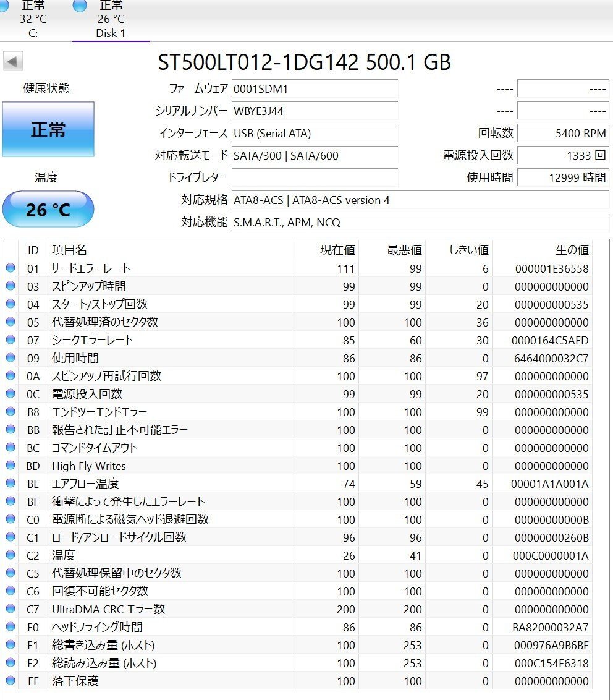Click the back navigation arrow button

coord(13,61)
